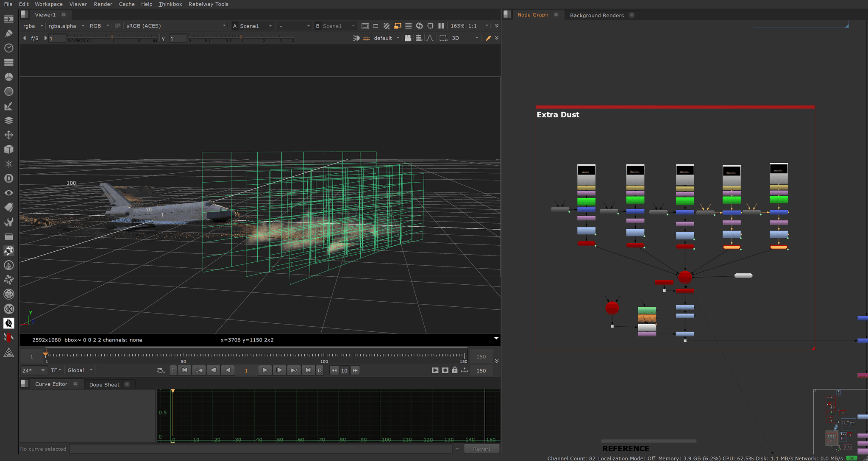
Task: Click the current frame number field
Action: [x=246, y=371]
